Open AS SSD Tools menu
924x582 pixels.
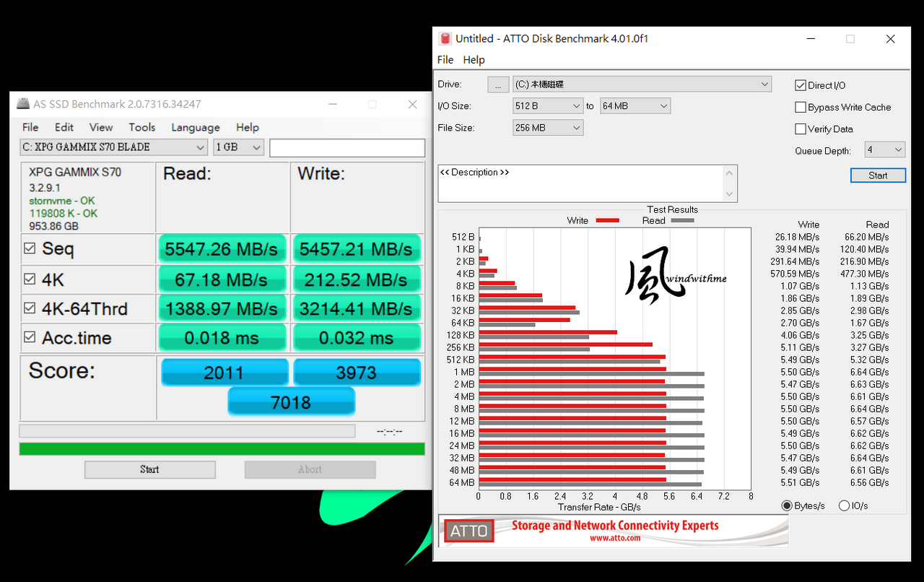[x=142, y=127]
